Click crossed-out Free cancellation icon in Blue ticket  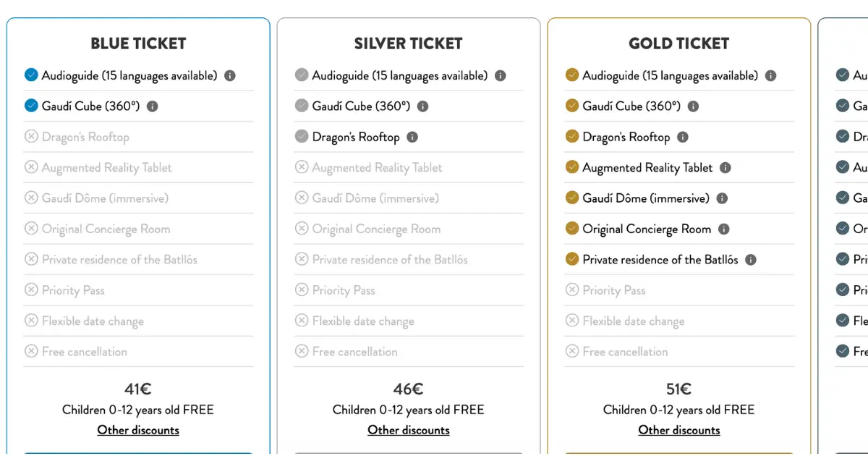click(x=31, y=351)
